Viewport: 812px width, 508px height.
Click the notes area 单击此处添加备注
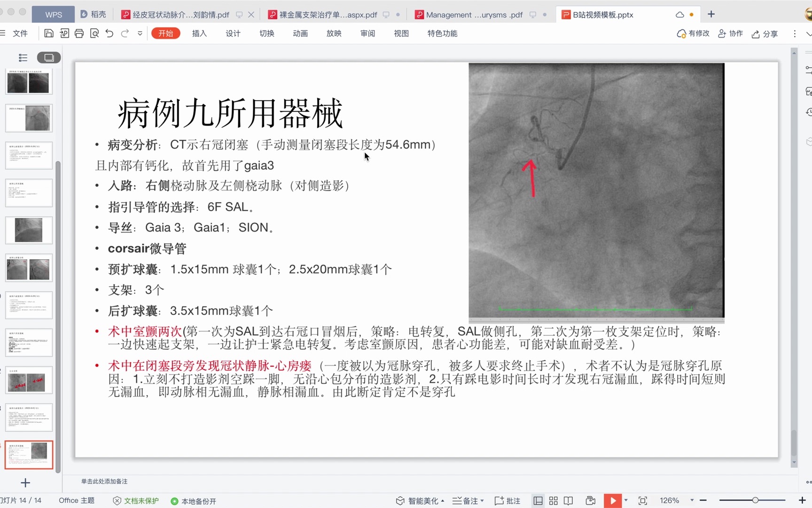coord(104,481)
